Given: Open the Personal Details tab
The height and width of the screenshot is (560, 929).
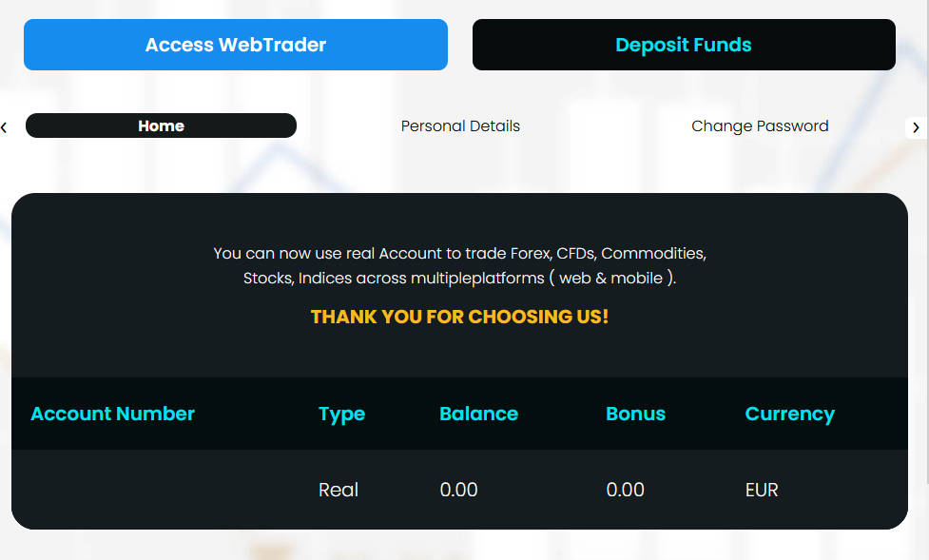Looking at the screenshot, I should point(460,126).
